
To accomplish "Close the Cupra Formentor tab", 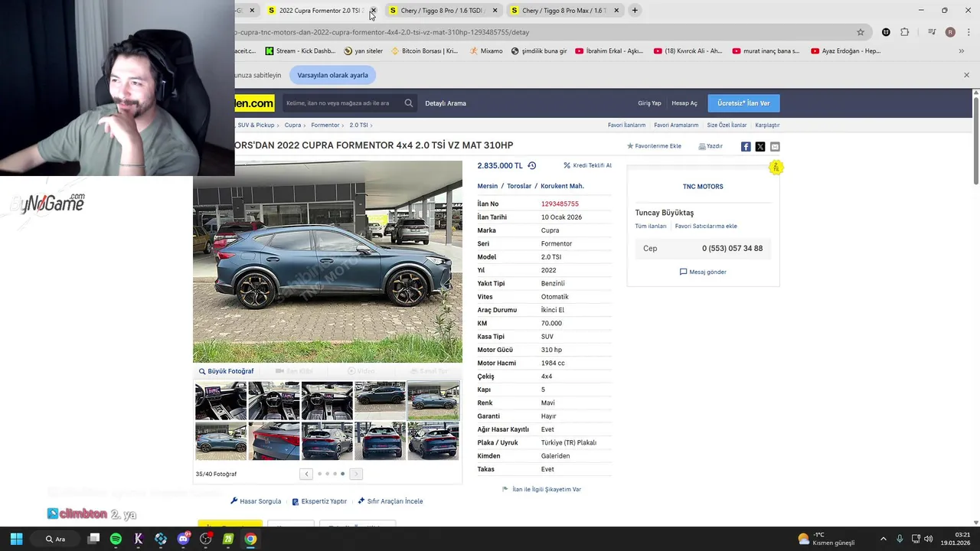I will pos(373,11).
